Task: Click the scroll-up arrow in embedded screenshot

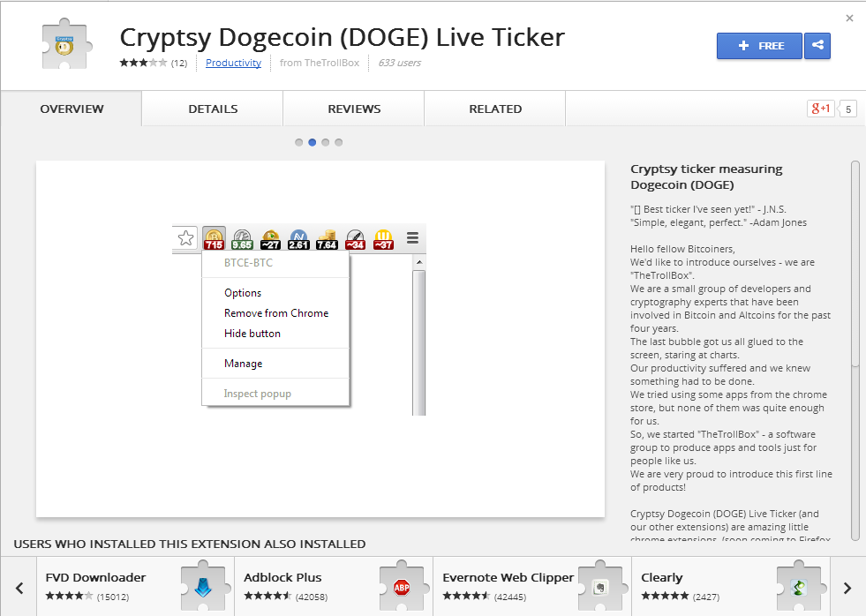Action: (x=419, y=262)
